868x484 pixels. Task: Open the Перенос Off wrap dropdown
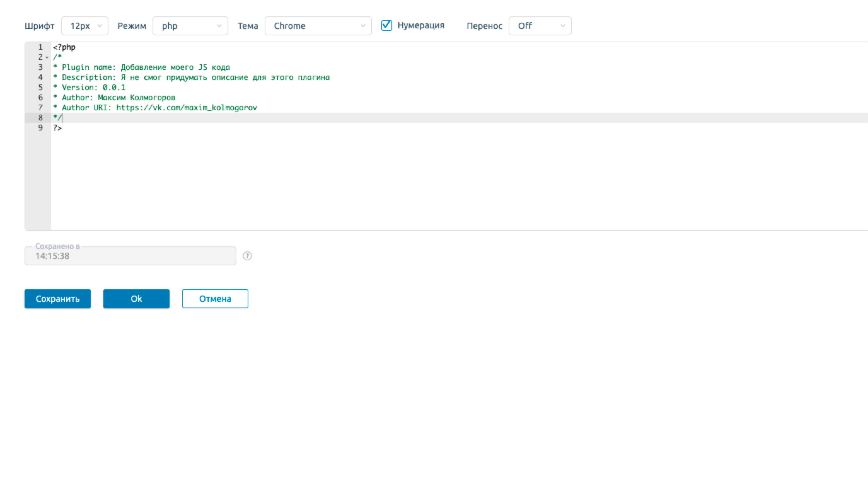click(540, 26)
